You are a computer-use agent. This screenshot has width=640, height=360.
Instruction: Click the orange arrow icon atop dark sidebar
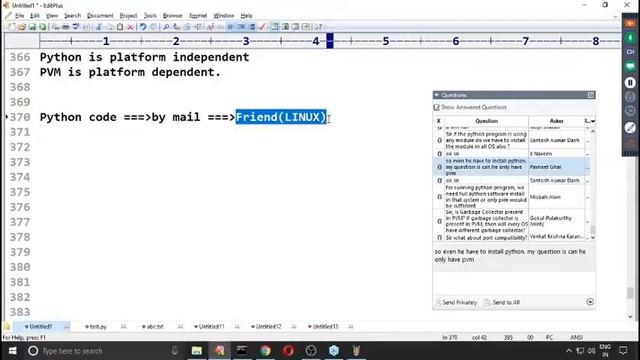pos(630,24)
